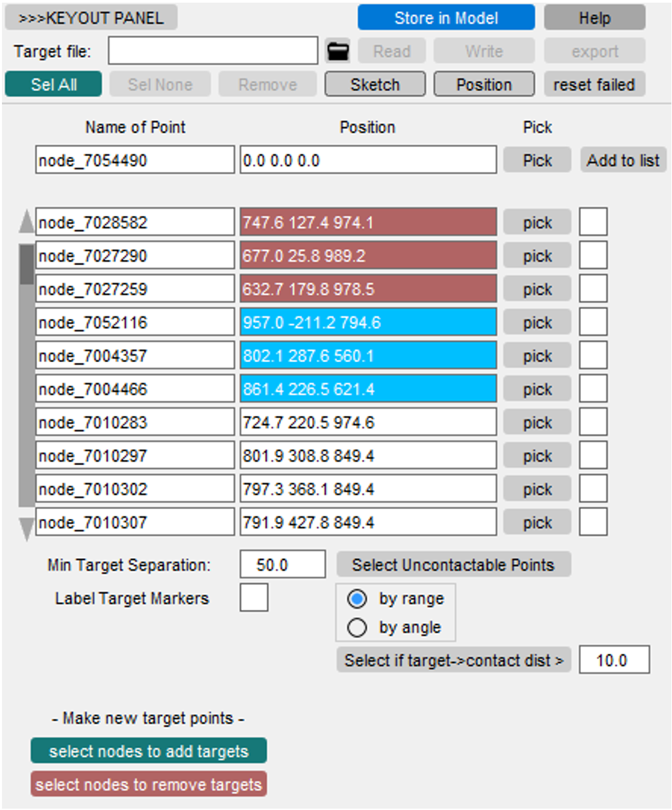This screenshot has height=810, width=672.
Task: Click pick button for node_7027259
Action: point(537,288)
